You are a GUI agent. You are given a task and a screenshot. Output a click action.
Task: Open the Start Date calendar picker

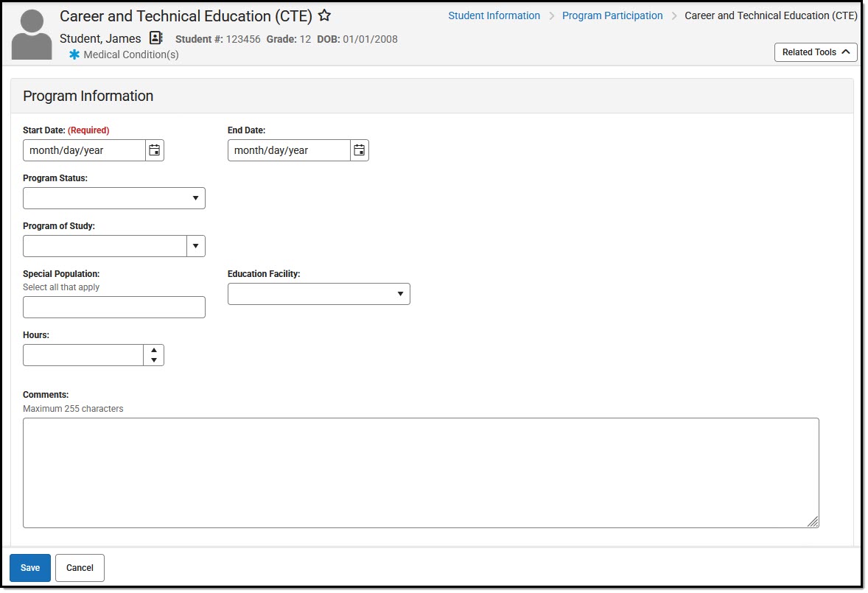point(154,150)
